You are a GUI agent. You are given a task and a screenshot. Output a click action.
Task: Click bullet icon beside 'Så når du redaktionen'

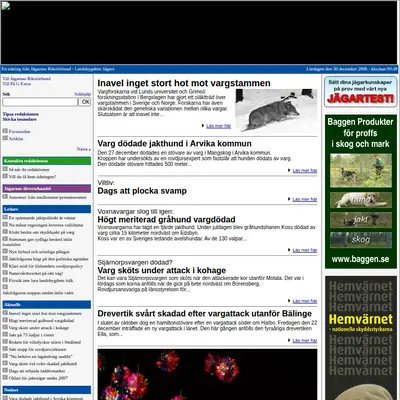pyautogui.click(x=5, y=169)
